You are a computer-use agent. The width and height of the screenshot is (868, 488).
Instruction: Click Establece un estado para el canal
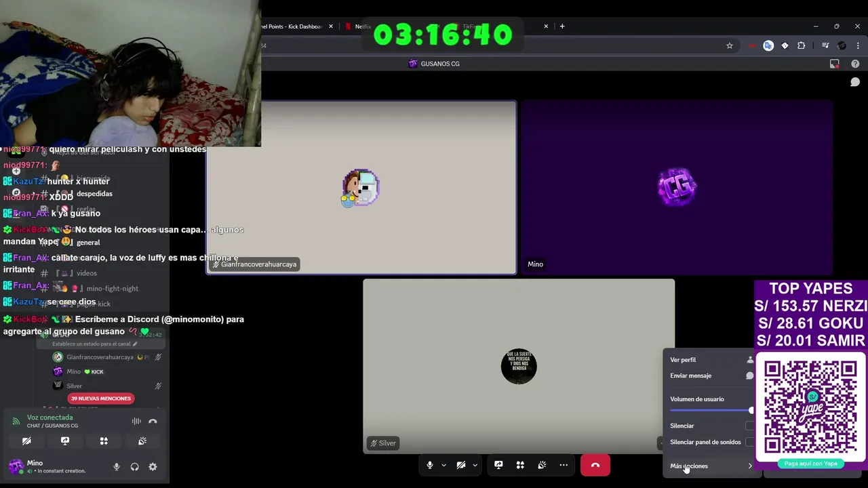pyautogui.click(x=94, y=344)
